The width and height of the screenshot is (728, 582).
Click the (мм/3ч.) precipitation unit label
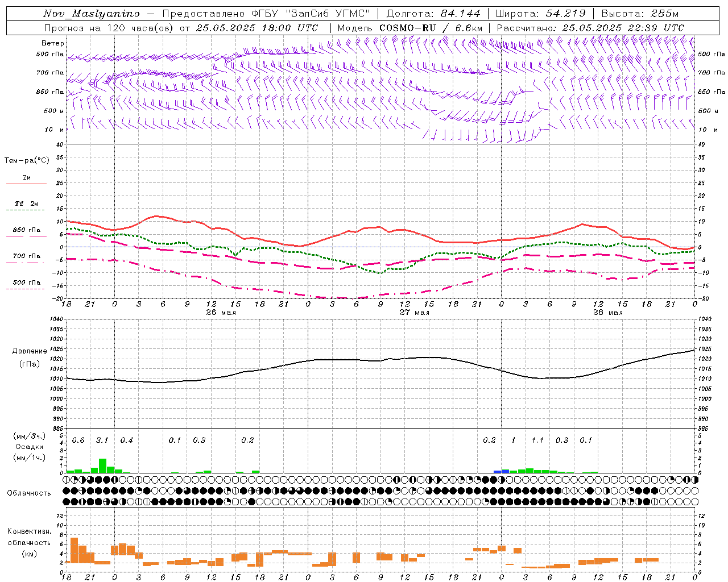click(x=29, y=436)
